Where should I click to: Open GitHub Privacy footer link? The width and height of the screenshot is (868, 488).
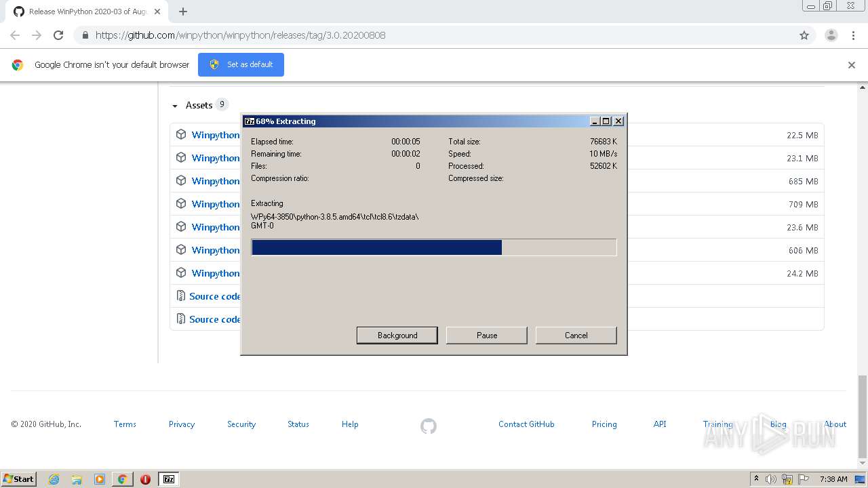click(182, 424)
